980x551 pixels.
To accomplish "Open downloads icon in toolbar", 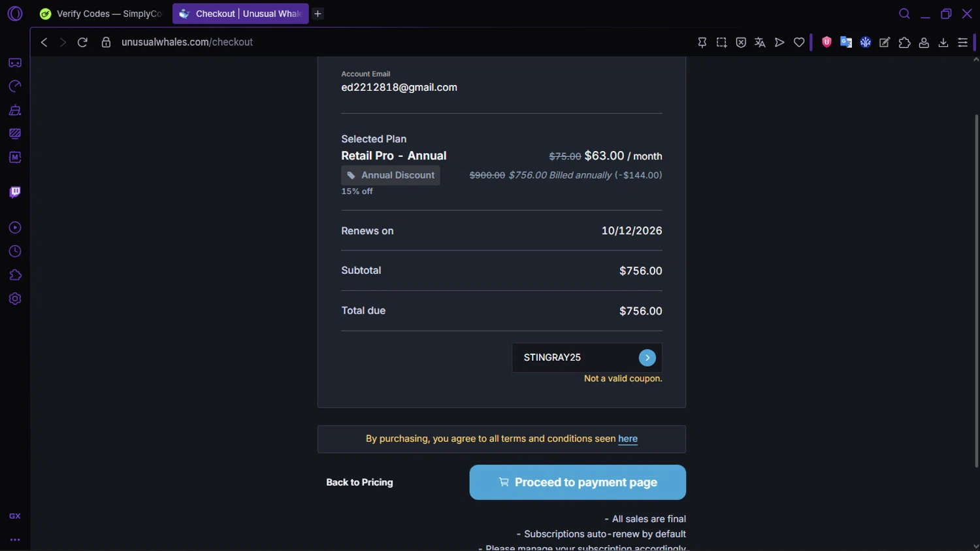I will pyautogui.click(x=943, y=42).
